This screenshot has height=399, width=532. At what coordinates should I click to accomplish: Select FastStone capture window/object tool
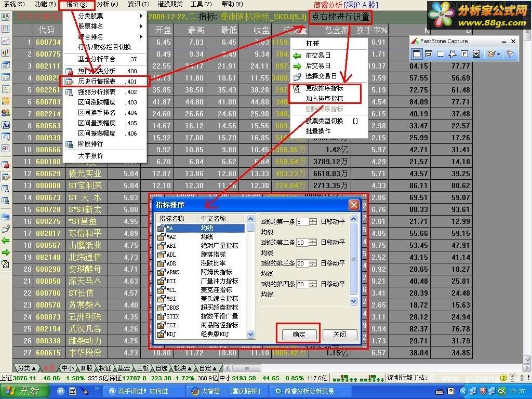tap(429, 54)
